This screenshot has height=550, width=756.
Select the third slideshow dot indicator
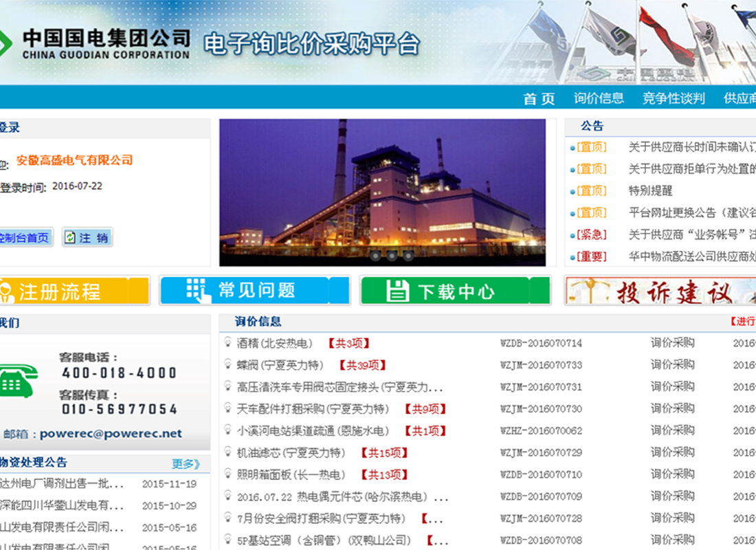(408, 256)
